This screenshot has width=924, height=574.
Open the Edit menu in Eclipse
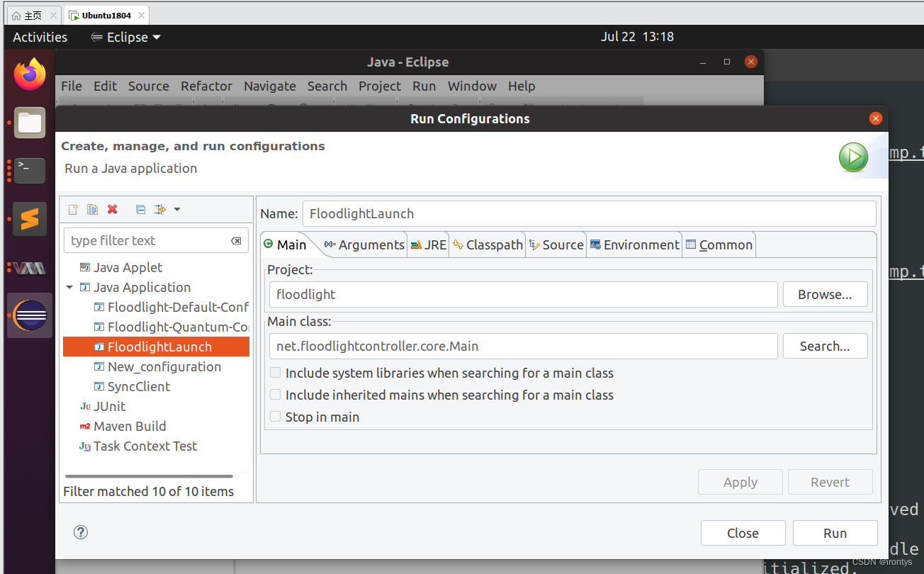click(105, 86)
